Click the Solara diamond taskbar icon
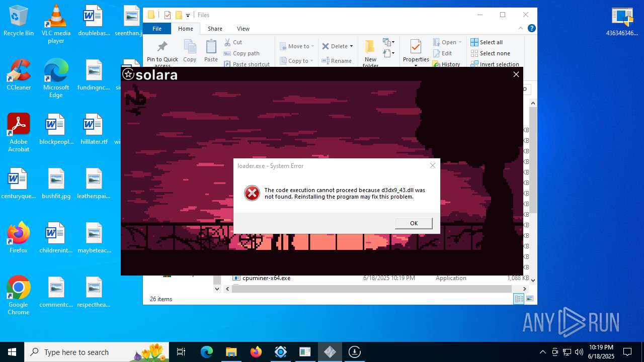This screenshot has height=362, width=644. tap(330, 352)
